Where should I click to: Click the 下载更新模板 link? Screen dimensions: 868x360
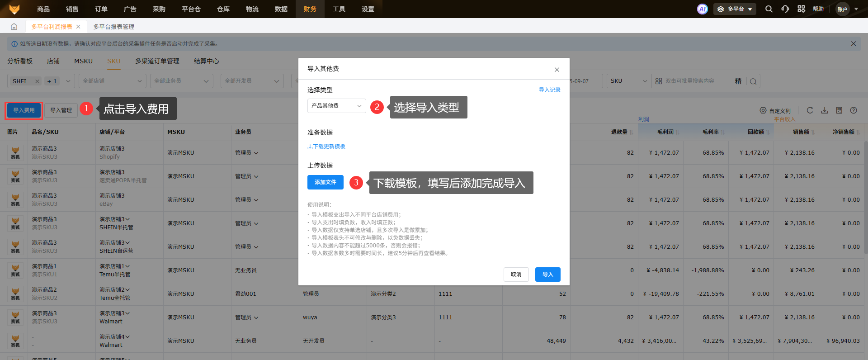(327, 147)
